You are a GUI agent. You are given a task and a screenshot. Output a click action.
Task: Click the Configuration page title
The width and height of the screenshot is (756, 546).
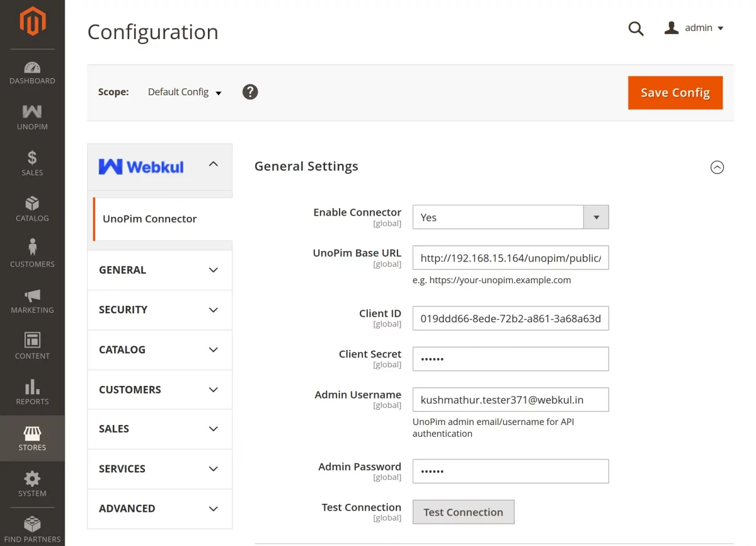[x=152, y=32]
